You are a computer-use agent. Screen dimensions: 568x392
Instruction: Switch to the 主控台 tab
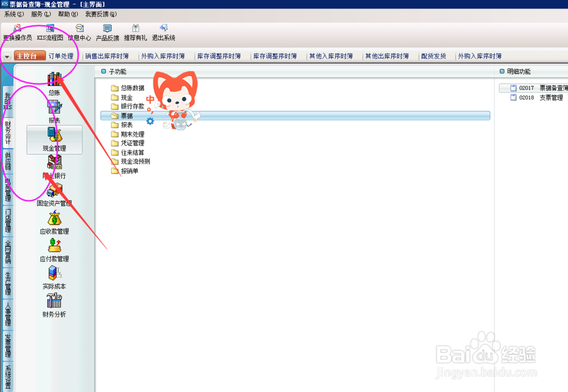(30, 56)
